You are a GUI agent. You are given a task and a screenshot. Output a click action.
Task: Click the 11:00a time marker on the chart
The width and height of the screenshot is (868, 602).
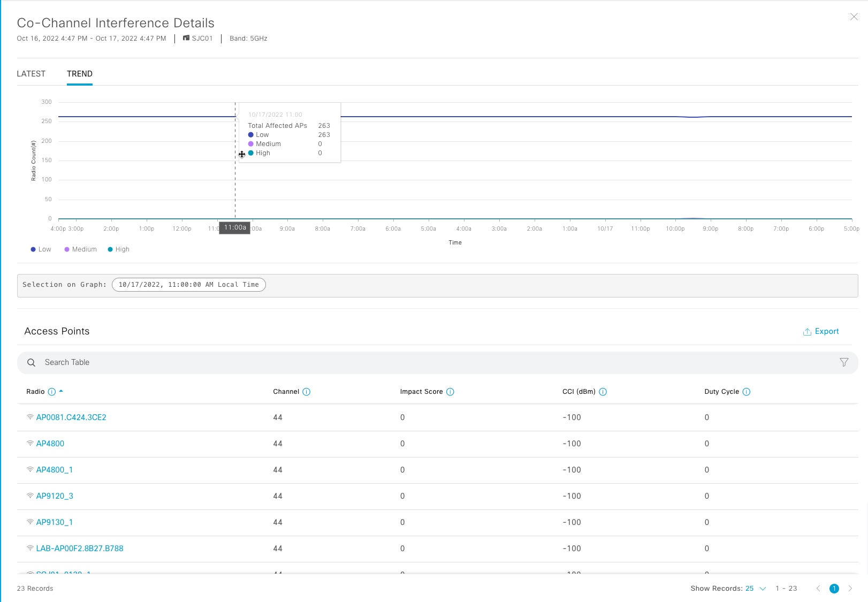(234, 227)
